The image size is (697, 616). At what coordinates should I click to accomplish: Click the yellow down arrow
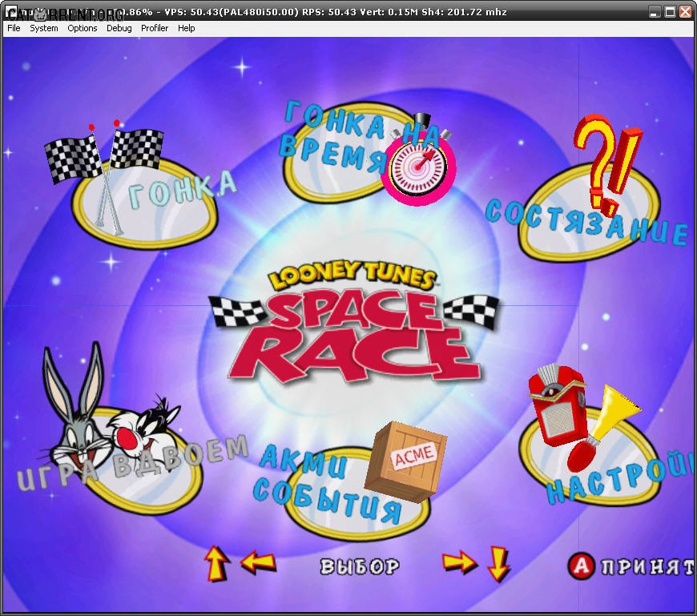(499, 564)
